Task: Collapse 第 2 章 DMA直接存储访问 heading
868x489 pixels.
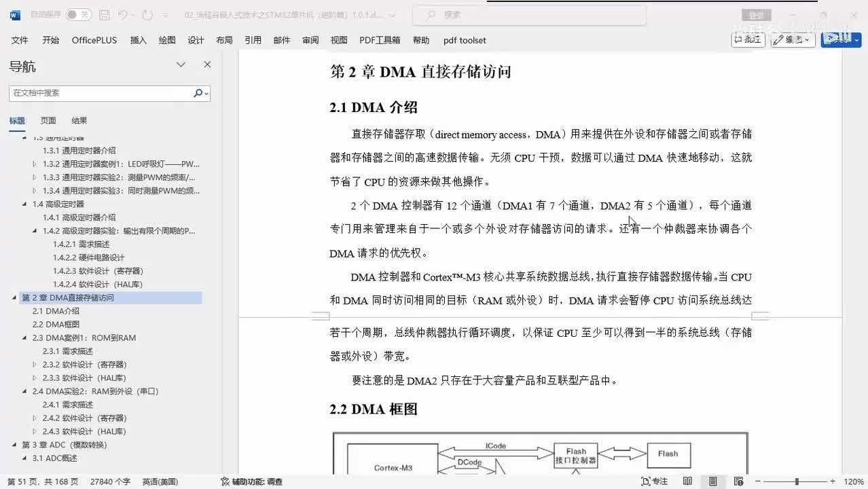Action: [x=14, y=297]
